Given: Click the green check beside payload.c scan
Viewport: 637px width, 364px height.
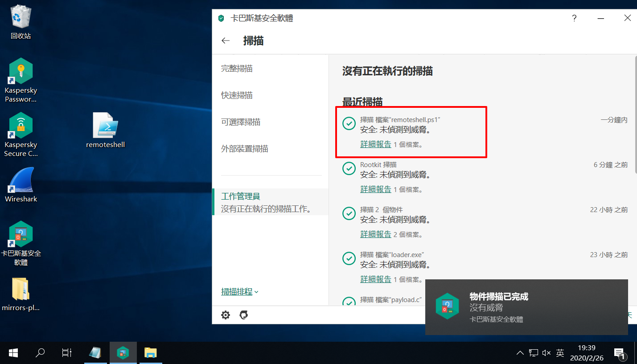Looking at the screenshot, I should pyautogui.click(x=349, y=302).
